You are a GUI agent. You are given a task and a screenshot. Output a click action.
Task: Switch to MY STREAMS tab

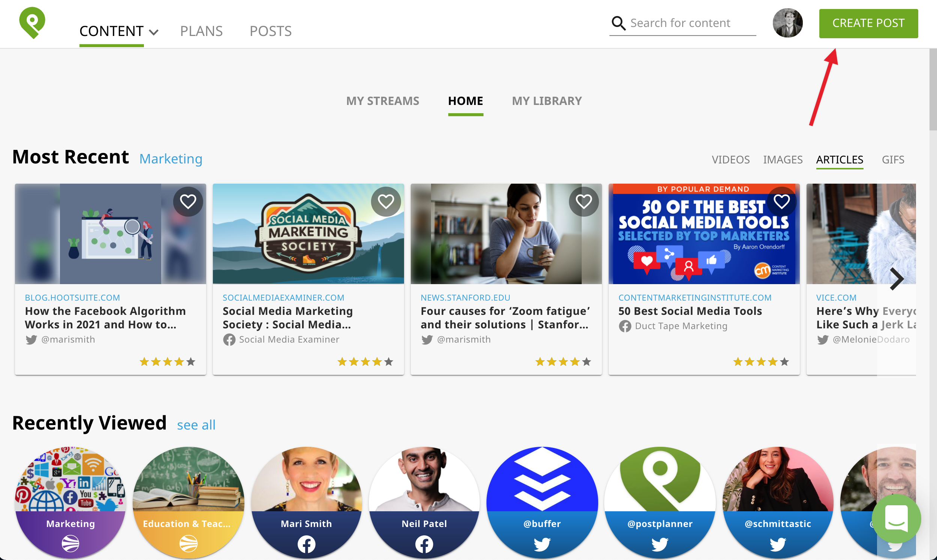click(383, 101)
